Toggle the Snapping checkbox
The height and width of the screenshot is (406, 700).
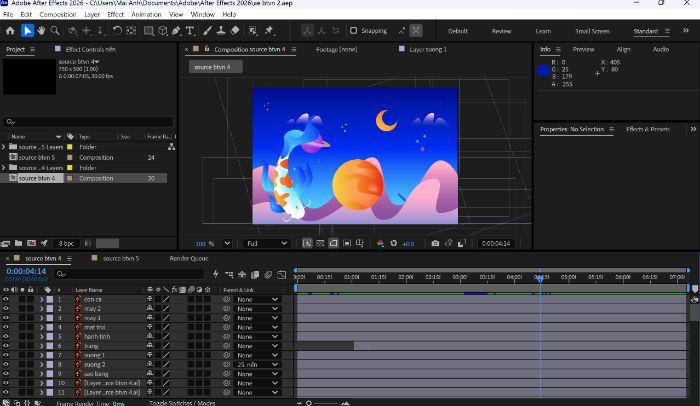pyautogui.click(x=353, y=30)
